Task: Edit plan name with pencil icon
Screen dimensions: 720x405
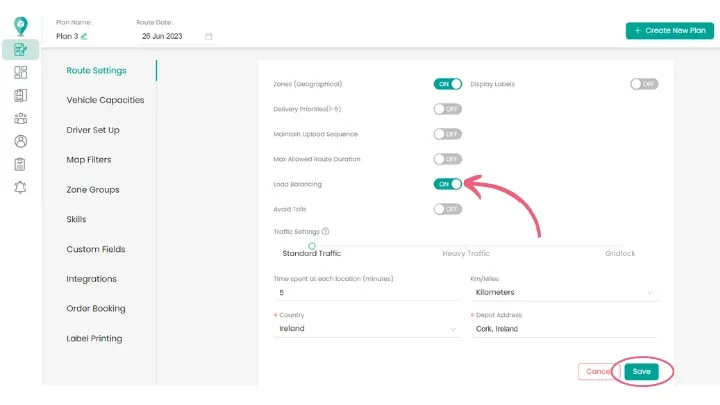Action: 84,36
